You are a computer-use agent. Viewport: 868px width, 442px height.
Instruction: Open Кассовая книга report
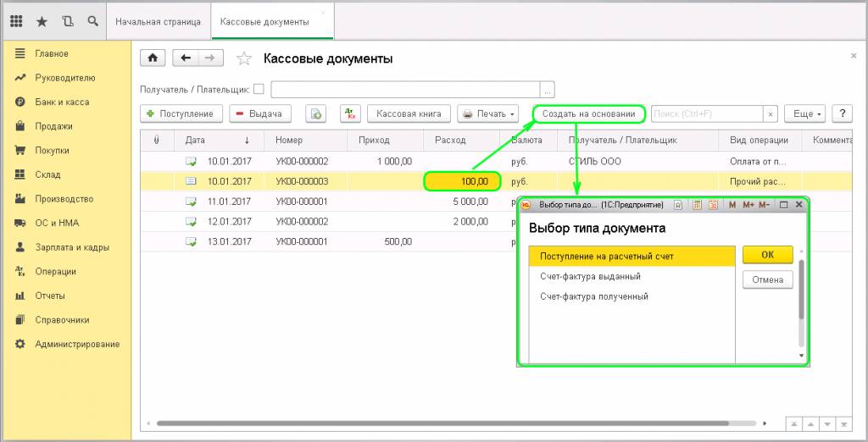click(409, 114)
